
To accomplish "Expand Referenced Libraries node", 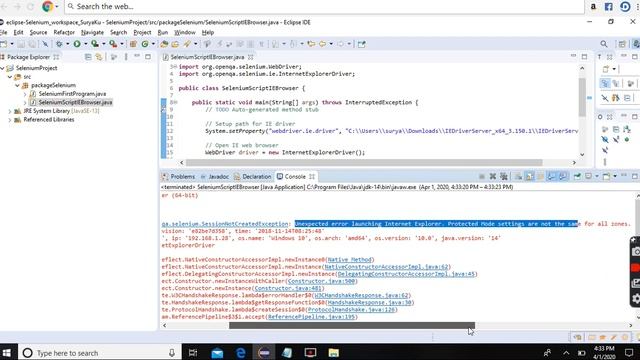I will (x=10, y=120).
